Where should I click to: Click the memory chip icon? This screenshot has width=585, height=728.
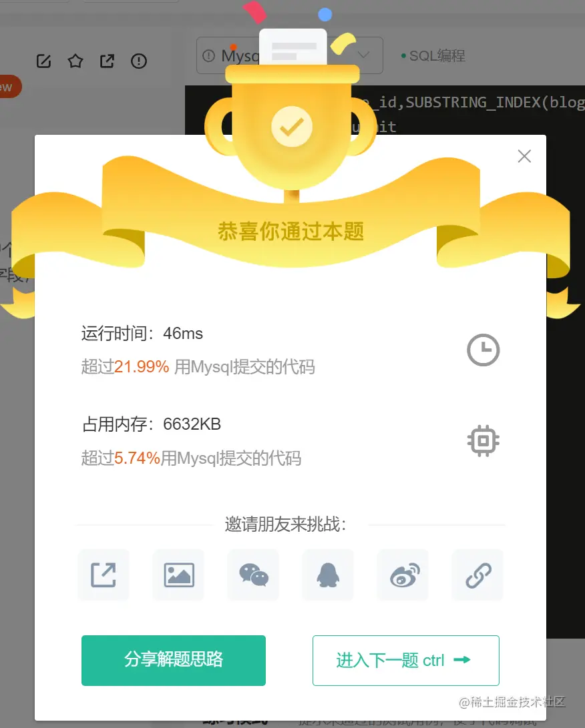point(483,440)
